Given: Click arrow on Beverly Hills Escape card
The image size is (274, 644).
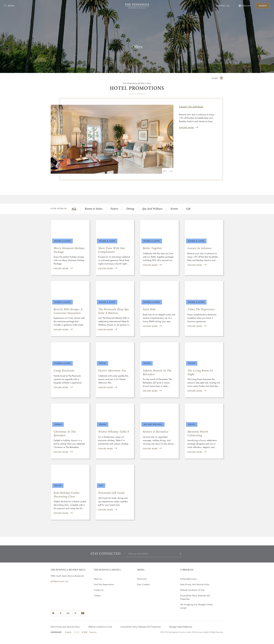Looking at the screenshot, I should tap(71, 329).
